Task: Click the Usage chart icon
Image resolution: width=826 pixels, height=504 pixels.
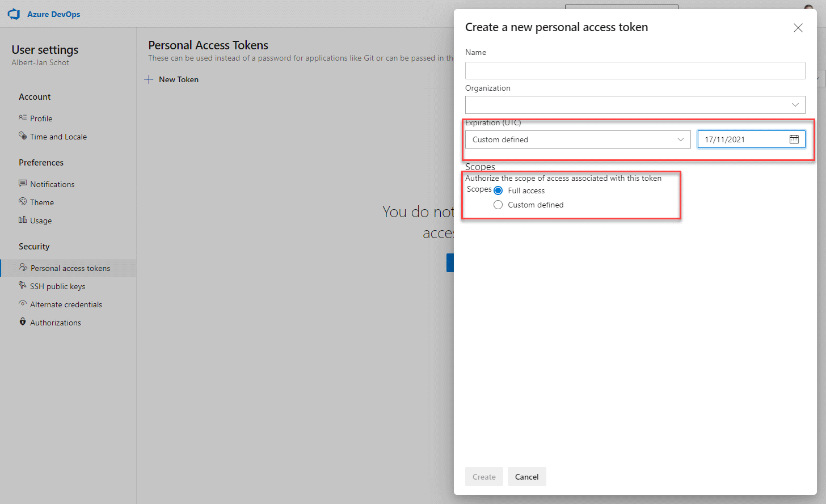Action: tap(23, 220)
